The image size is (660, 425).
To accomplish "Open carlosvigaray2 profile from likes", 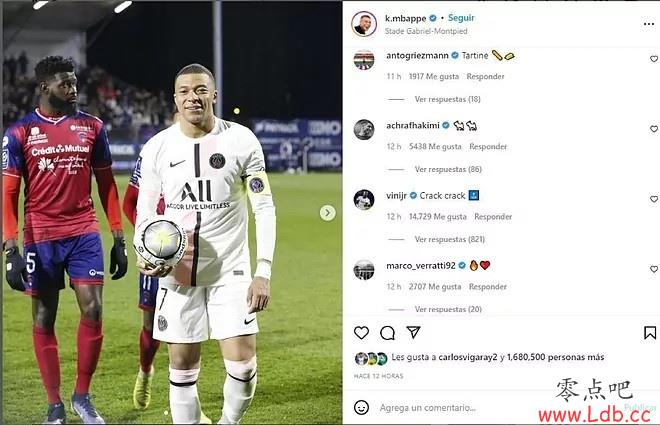I will (468, 357).
